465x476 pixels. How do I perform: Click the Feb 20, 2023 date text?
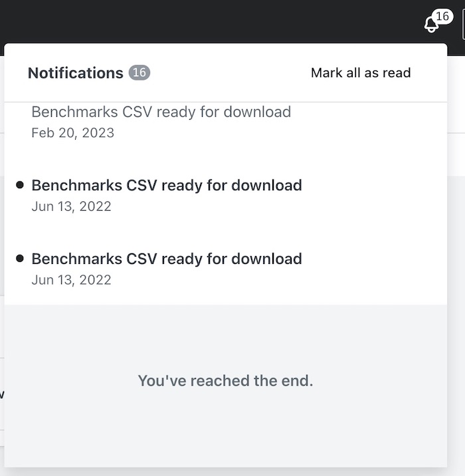(72, 133)
